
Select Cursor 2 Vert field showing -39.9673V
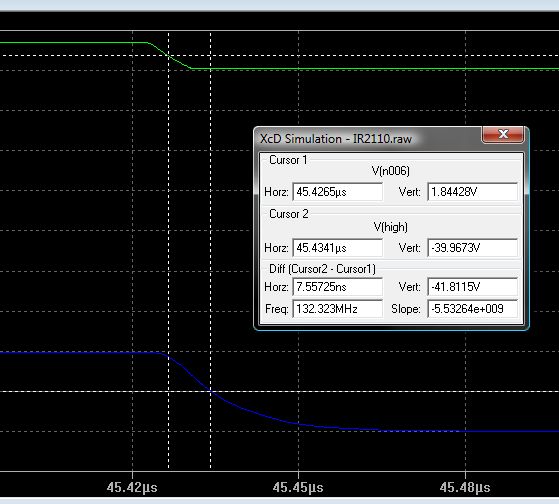click(x=472, y=247)
